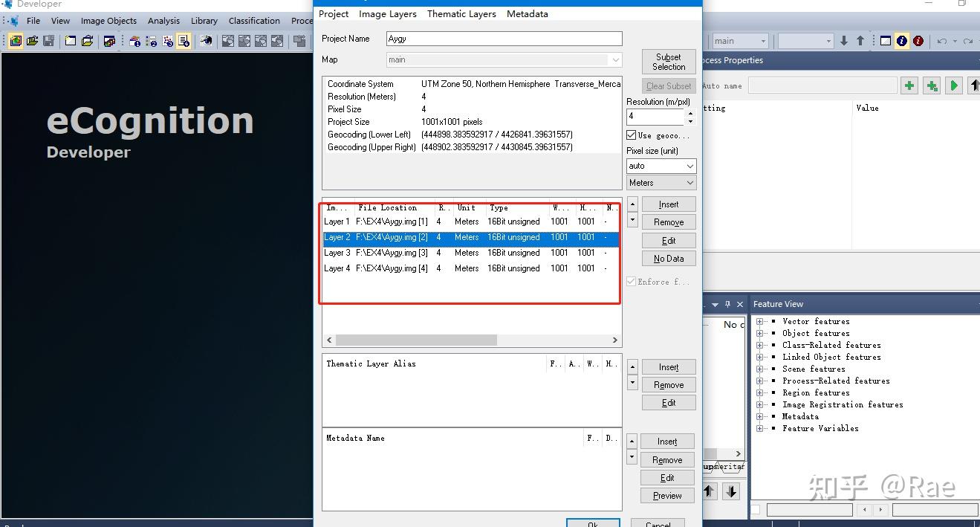Expand the Vector features tree node
Screen dimensions: 980x527
759,321
